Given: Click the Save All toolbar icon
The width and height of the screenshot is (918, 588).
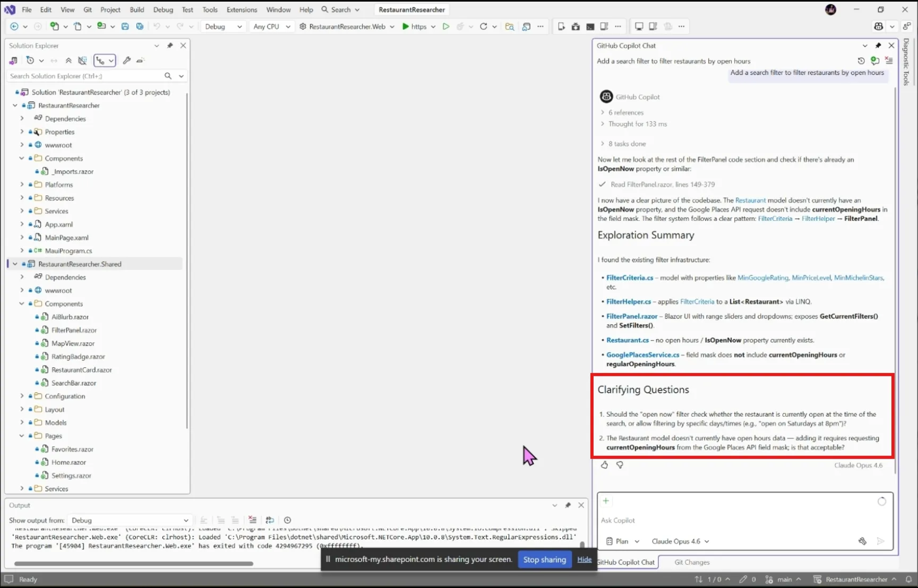Looking at the screenshot, I should tap(140, 27).
